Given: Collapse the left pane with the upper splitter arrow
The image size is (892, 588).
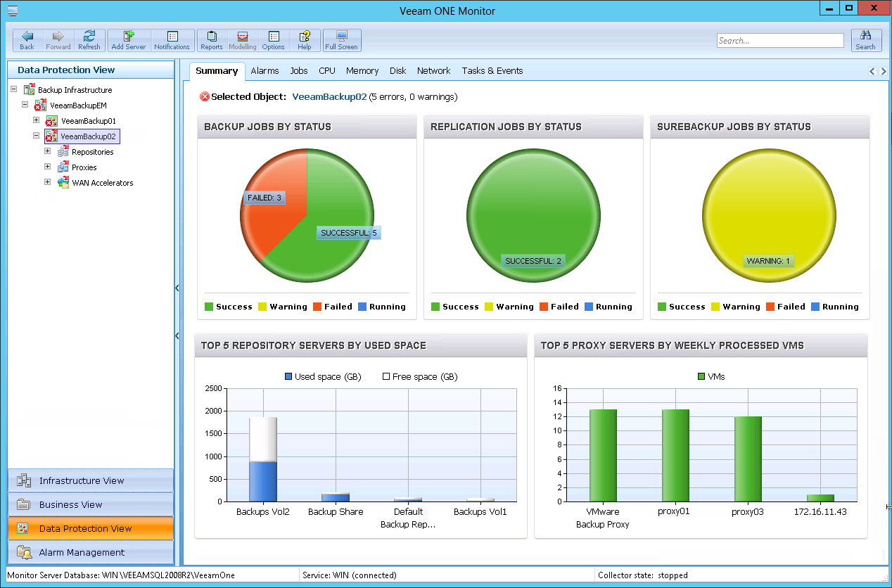Looking at the screenshot, I should click(x=177, y=288).
